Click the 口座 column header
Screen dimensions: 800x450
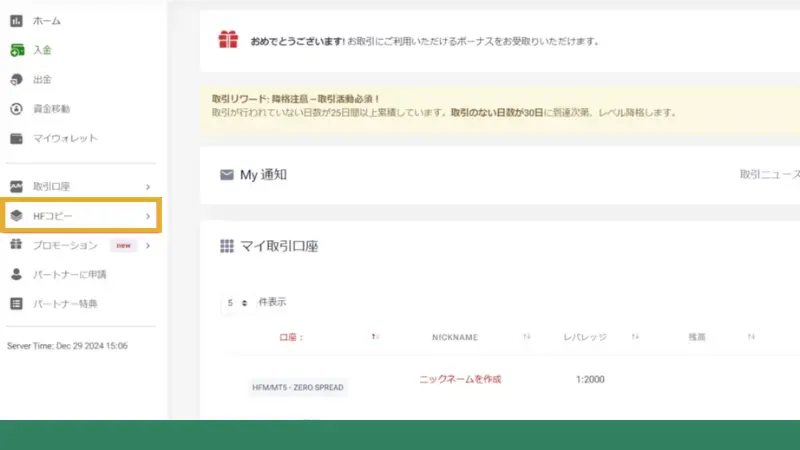291,337
